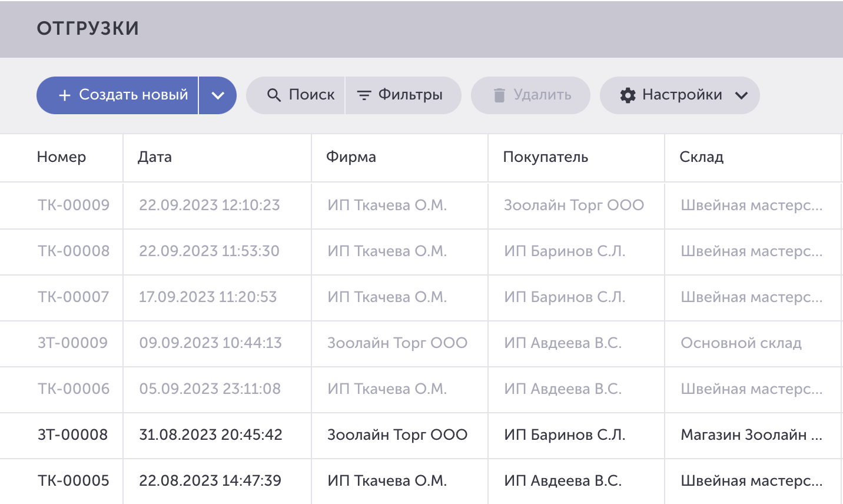Click warehouse Основной склад

click(741, 343)
